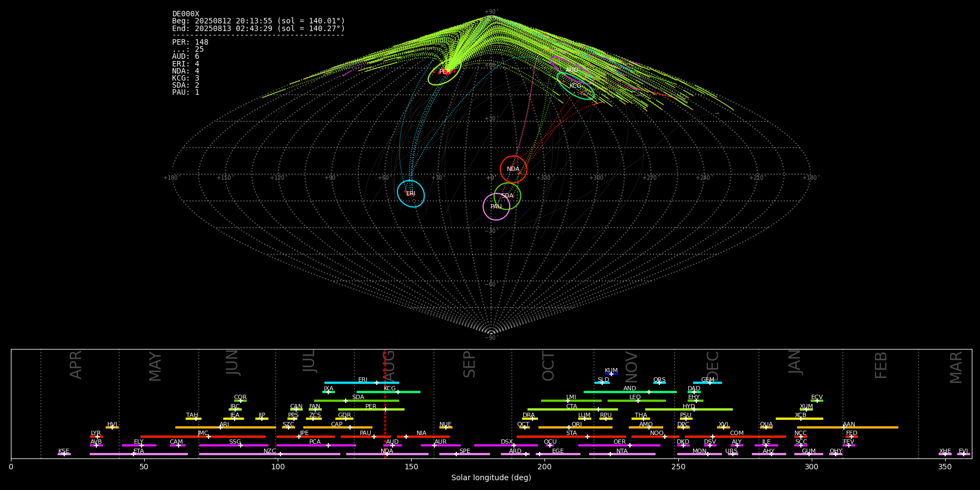The width and height of the screenshot is (980, 490).
Task: Click the green SDA radiant circle
Action: click(x=507, y=196)
